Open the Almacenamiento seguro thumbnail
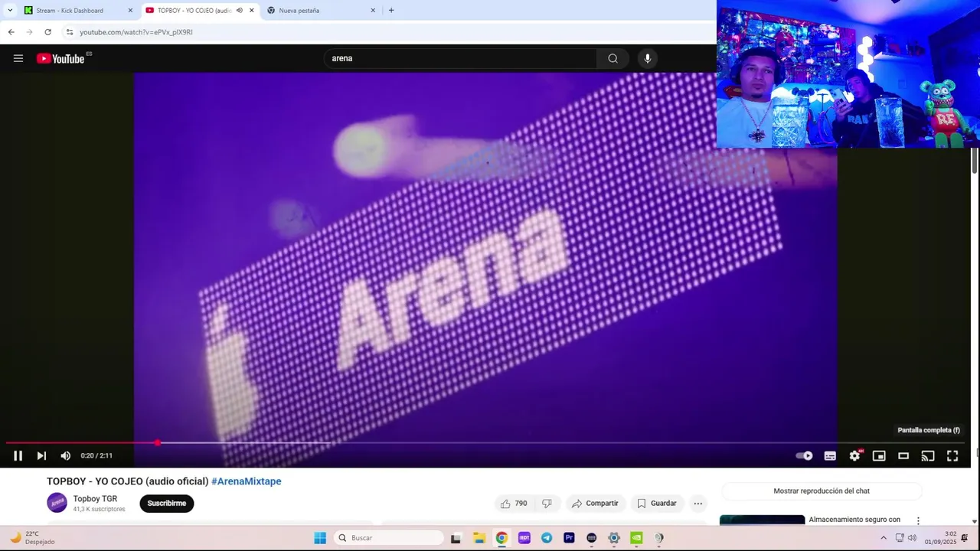This screenshot has width=980, height=551. click(762, 520)
